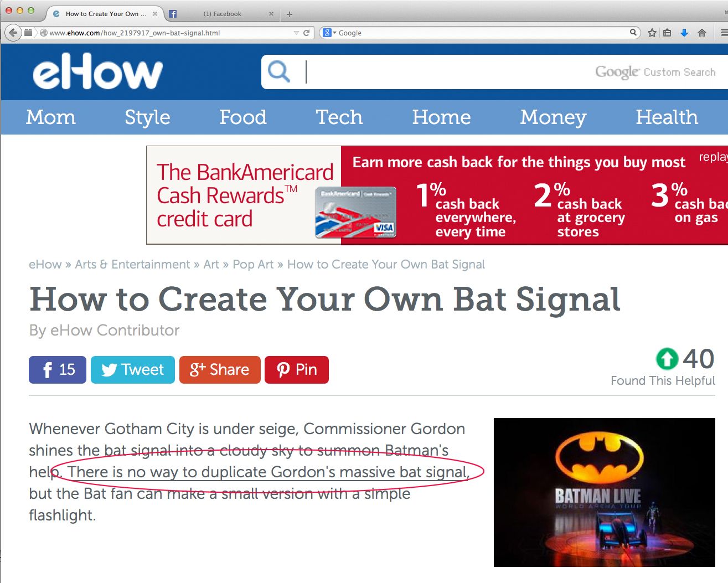The width and height of the screenshot is (728, 583).
Task: Share on Facebook with the 15 button
Action: coord(58,370)
